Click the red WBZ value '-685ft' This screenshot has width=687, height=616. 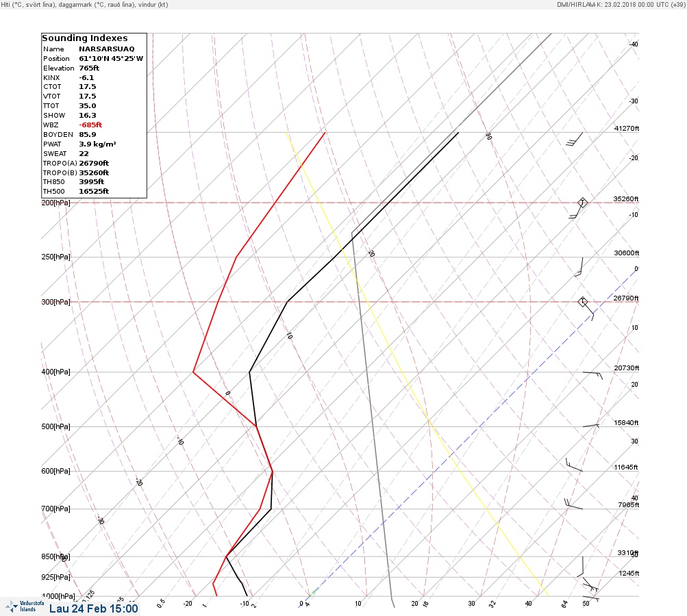90,125
